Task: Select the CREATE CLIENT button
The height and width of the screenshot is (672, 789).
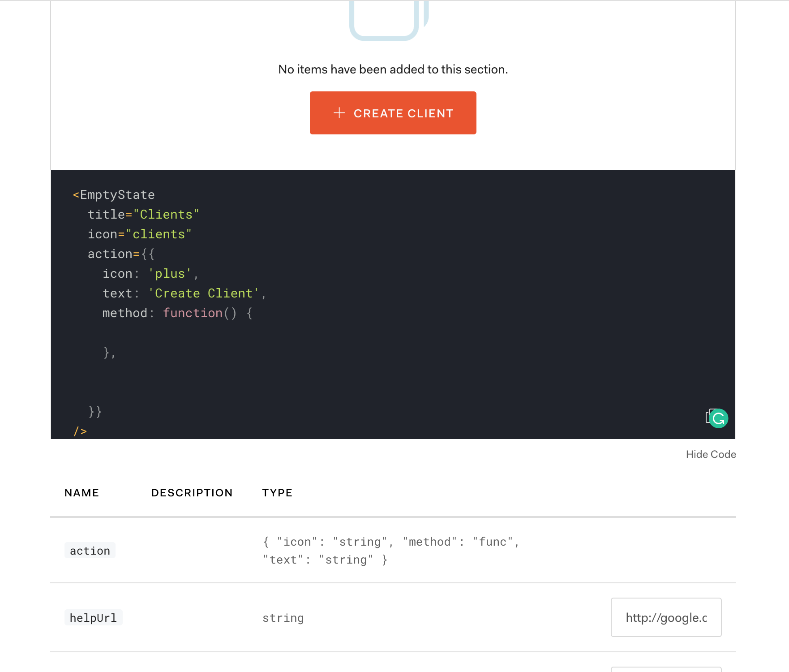Action: tap(393, 113)
